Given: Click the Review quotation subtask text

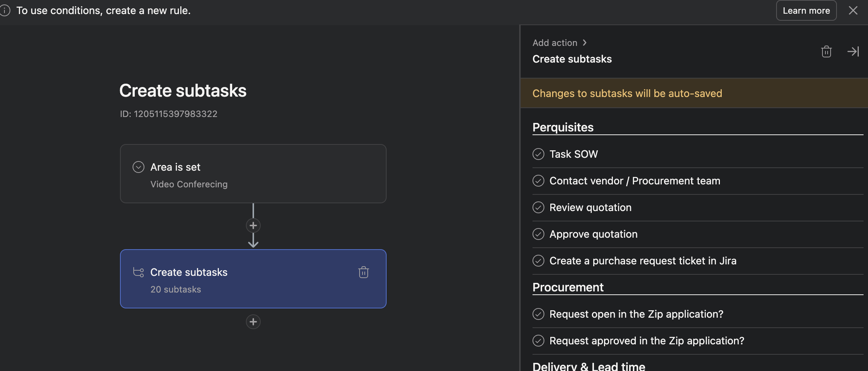Looking at the screenshot, I should click(x=590, y=207).
